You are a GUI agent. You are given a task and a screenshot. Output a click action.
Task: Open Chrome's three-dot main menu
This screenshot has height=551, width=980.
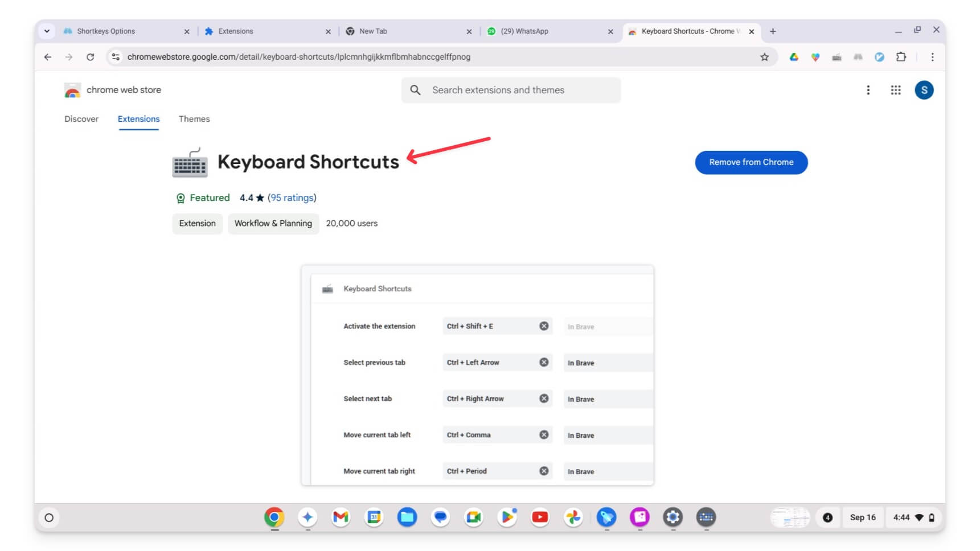pyautogui.click(x=932, y=57)
